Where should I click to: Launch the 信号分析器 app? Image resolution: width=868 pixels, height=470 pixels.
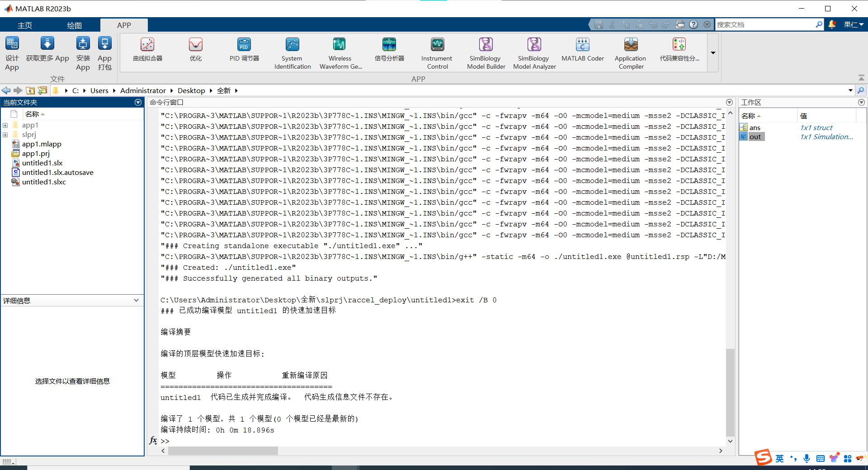pos(389,51)
